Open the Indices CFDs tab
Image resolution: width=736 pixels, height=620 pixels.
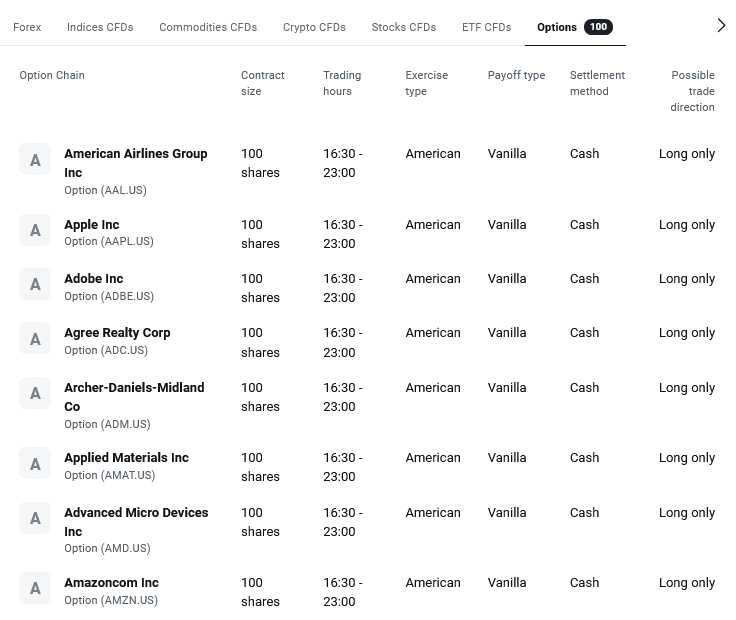(x=100, y=27)
